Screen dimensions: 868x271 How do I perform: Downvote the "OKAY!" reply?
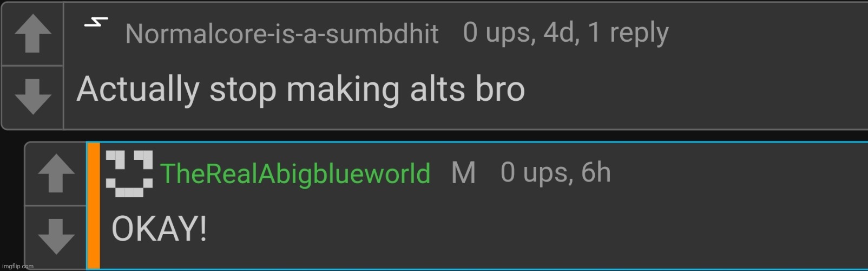[x=56, y=237]
